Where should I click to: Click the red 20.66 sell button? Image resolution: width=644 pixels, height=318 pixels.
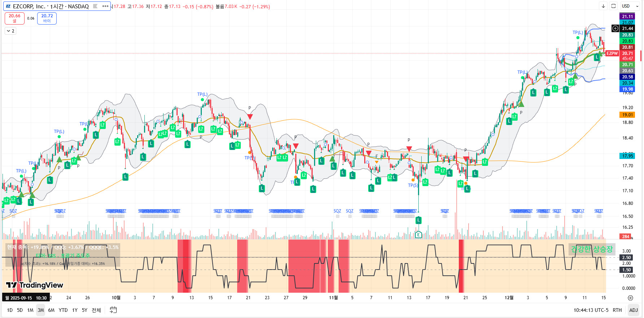pyautogui.click(x=14, y=18)
